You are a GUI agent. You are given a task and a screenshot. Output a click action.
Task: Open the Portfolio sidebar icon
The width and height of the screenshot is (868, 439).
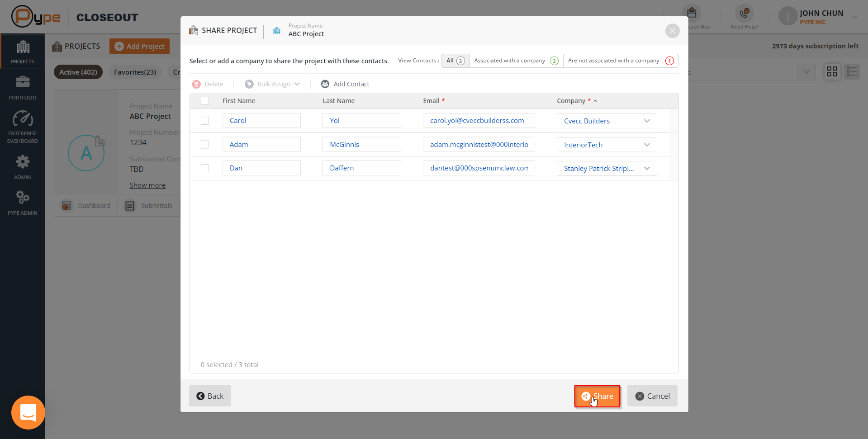pyautogui.click(x=23, y=82)
